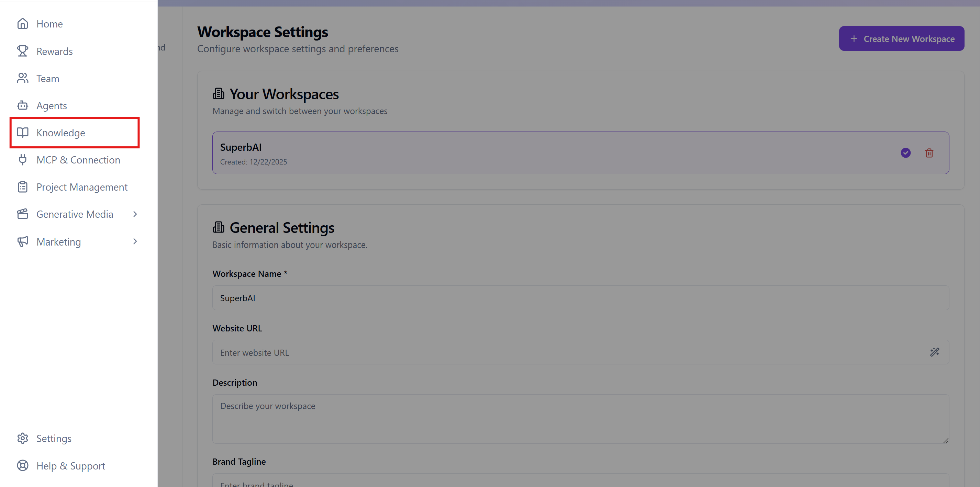980x487 pixels.
Task: Click the Create New Workspace button
Action: (x=901, y=38)
